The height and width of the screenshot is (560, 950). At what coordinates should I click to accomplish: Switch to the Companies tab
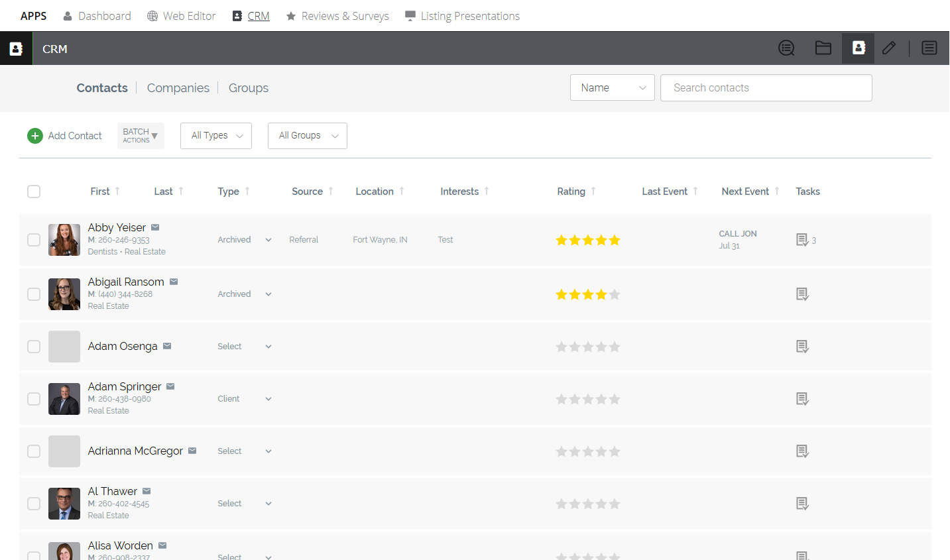coord(178,87)
